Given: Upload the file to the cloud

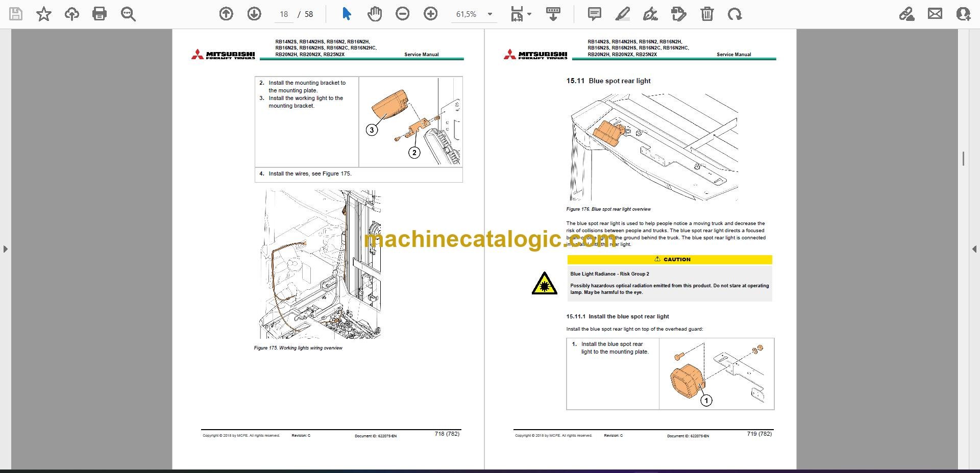Looking at the screenshot, I should coord(71,14).
